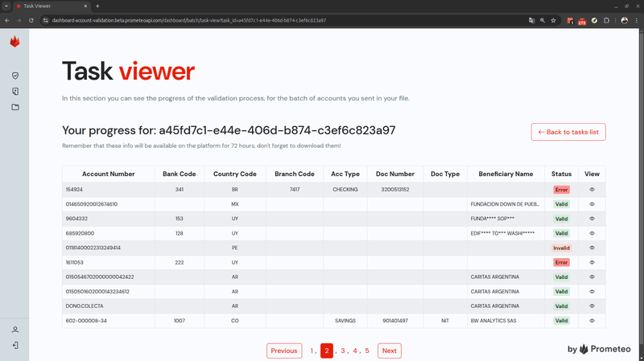Click eye icon for Invalid PE account row
Screen dimensions: 644x361
[592, 248]
